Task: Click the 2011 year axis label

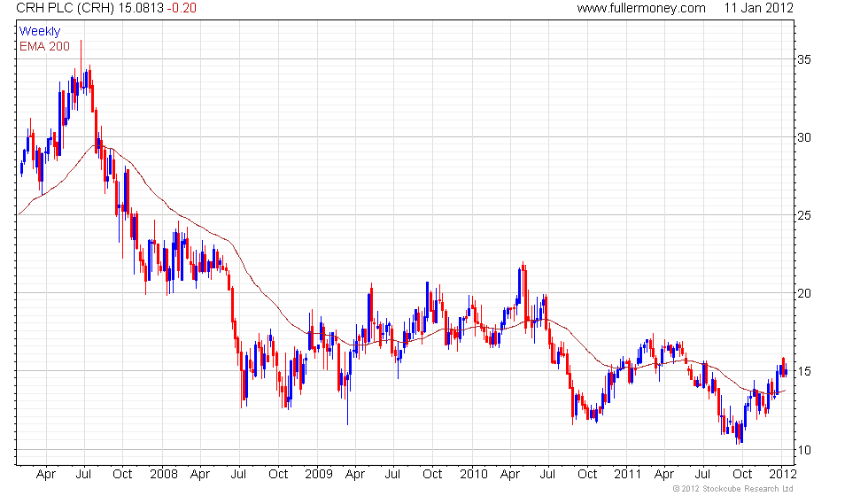Action: tap(627, 474)
